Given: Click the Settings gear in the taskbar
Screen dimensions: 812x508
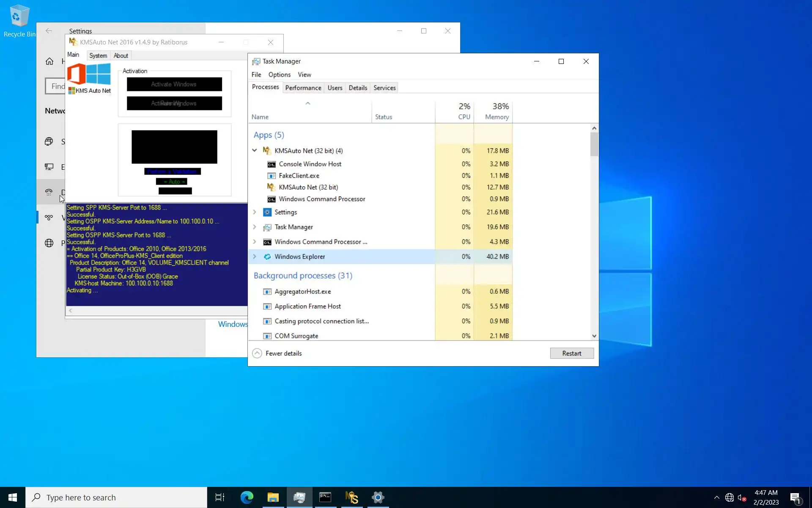Looking at the screenshot, I should [x=378, y=497].
